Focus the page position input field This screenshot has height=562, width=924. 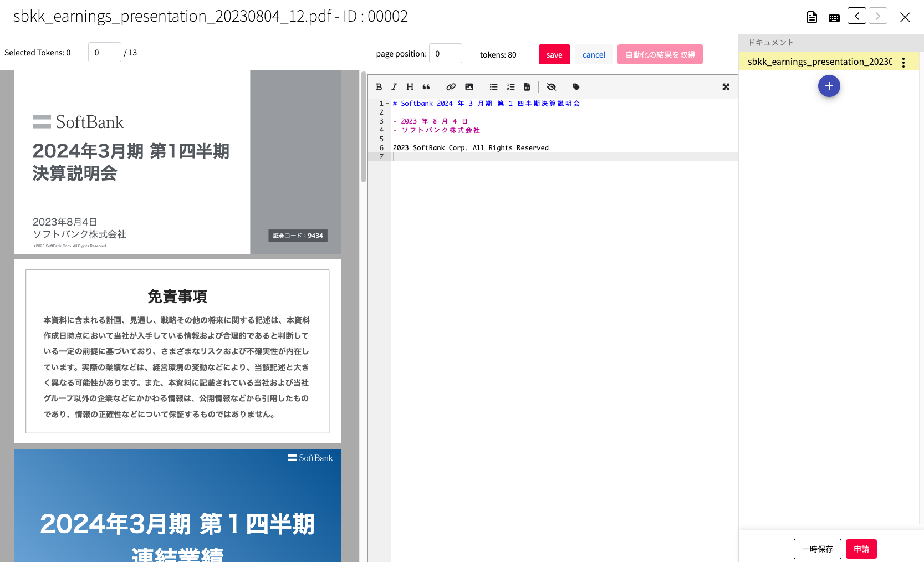[446, 53]
